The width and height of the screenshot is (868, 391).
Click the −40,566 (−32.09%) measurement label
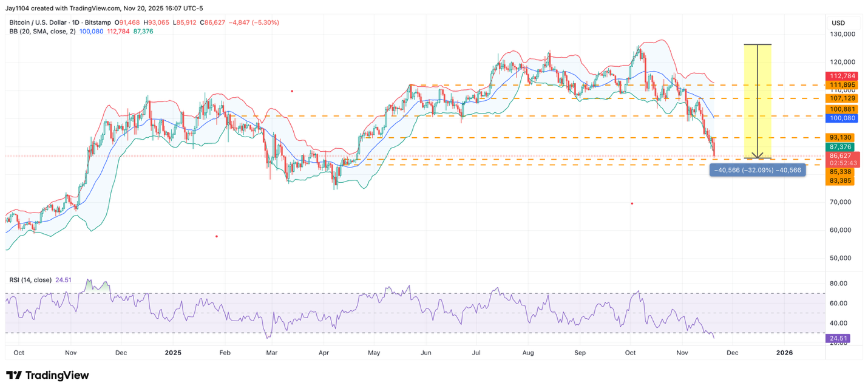(758, 171)
